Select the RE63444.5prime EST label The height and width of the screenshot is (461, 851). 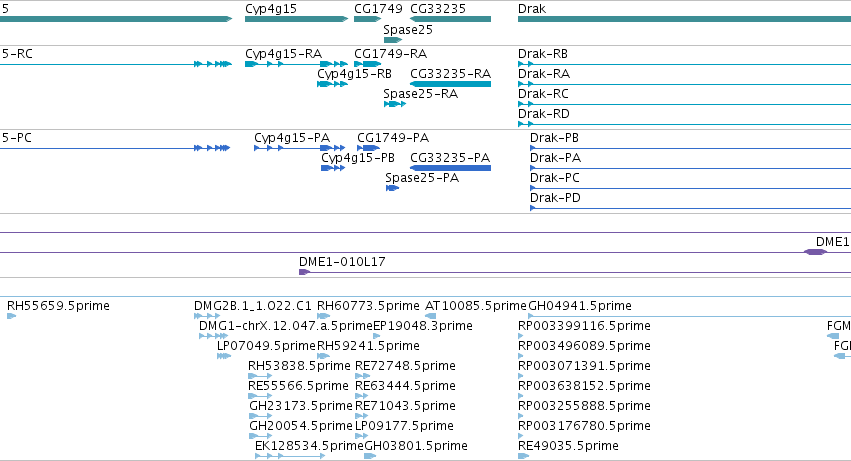(405, 386)
